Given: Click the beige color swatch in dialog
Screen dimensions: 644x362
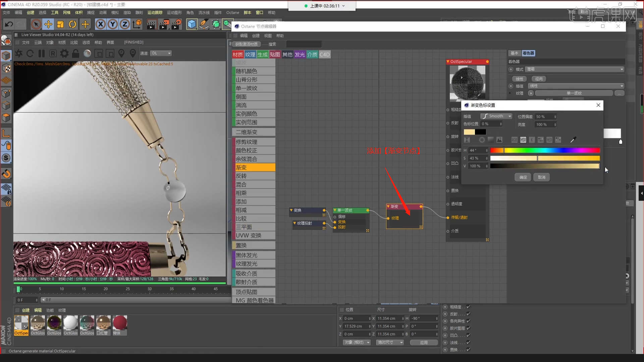Looking at the screenshot, I should (x=469, y=132).
